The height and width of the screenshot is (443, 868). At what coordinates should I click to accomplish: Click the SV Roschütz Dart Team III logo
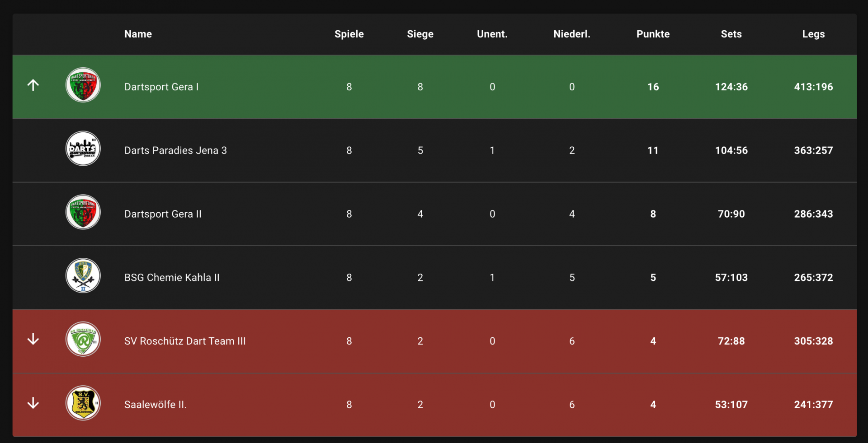tap(83, 339)
